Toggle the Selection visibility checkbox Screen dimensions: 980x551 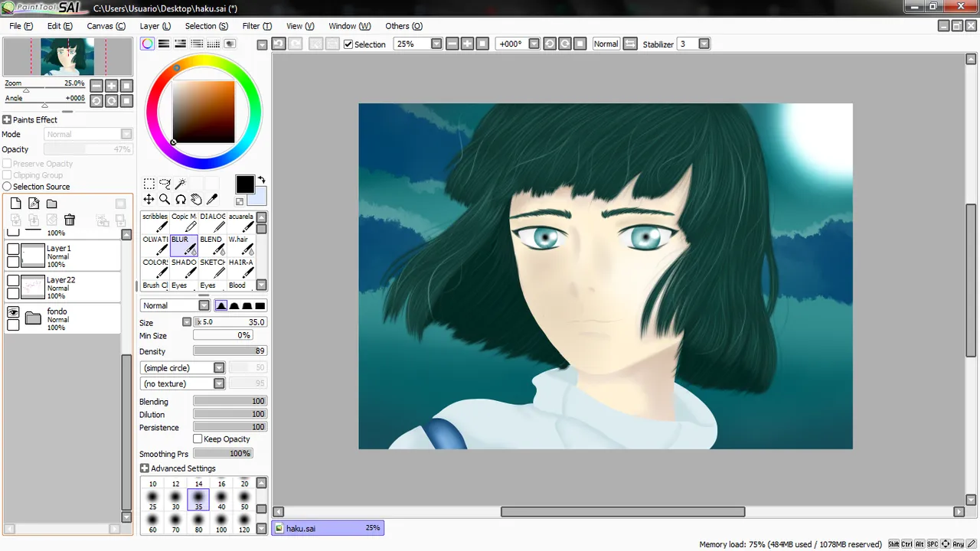coord(348,44)
